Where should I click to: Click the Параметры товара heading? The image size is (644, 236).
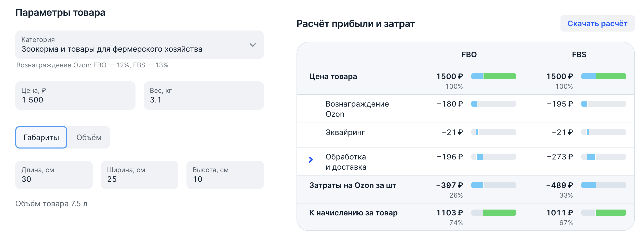click(60, 12)
